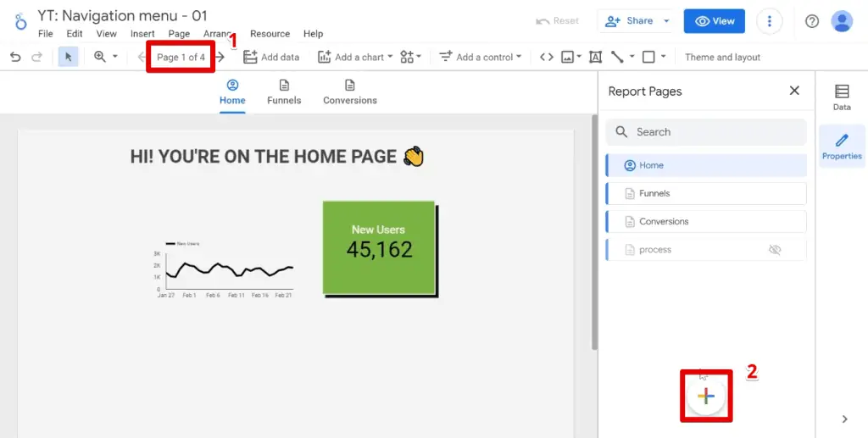Viewport: 868px width, 438px height.
Task: Select the line drawing tool
Action: tap(617, 57)
